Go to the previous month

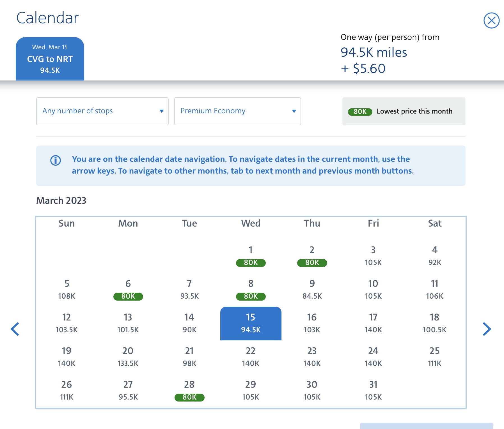click(15, 329)
